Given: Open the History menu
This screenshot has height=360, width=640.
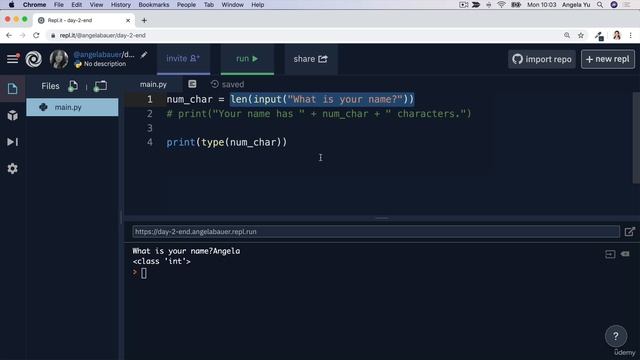Looking at the screenshot, I should click(x=121, y=5).
